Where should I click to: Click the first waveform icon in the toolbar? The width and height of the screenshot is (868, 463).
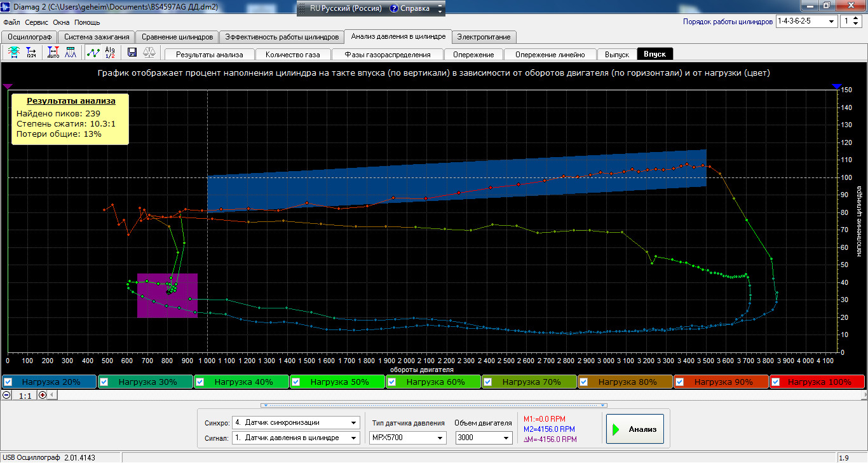(x=14, y=53)
